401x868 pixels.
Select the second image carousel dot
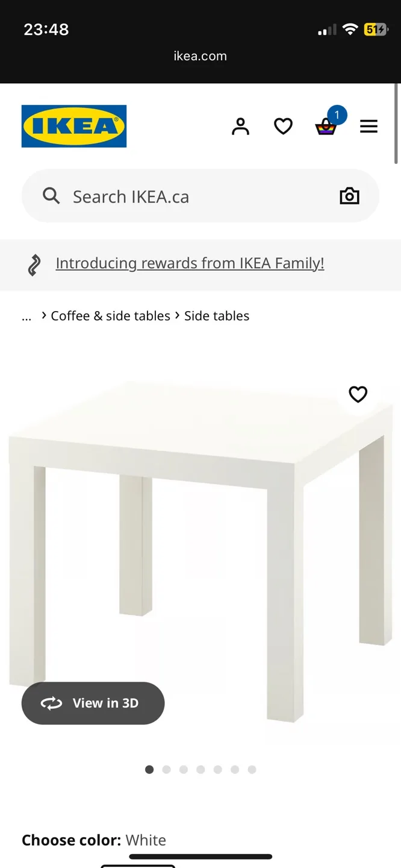click(167, 769)
